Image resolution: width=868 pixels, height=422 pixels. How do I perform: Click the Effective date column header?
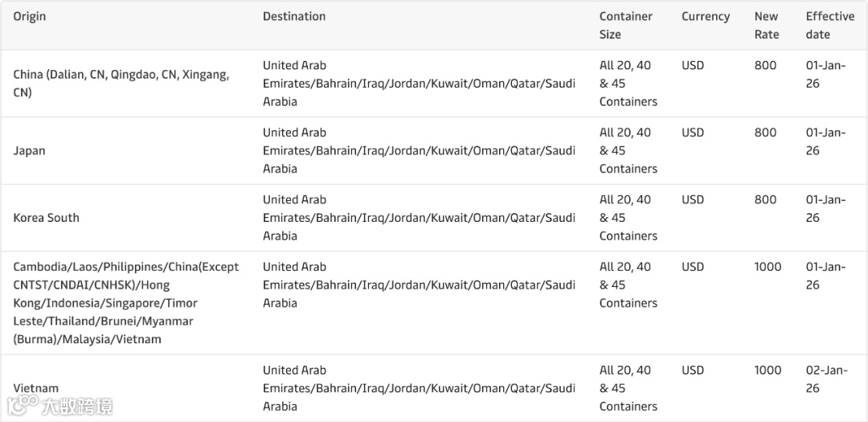click(x=829, y=25)
